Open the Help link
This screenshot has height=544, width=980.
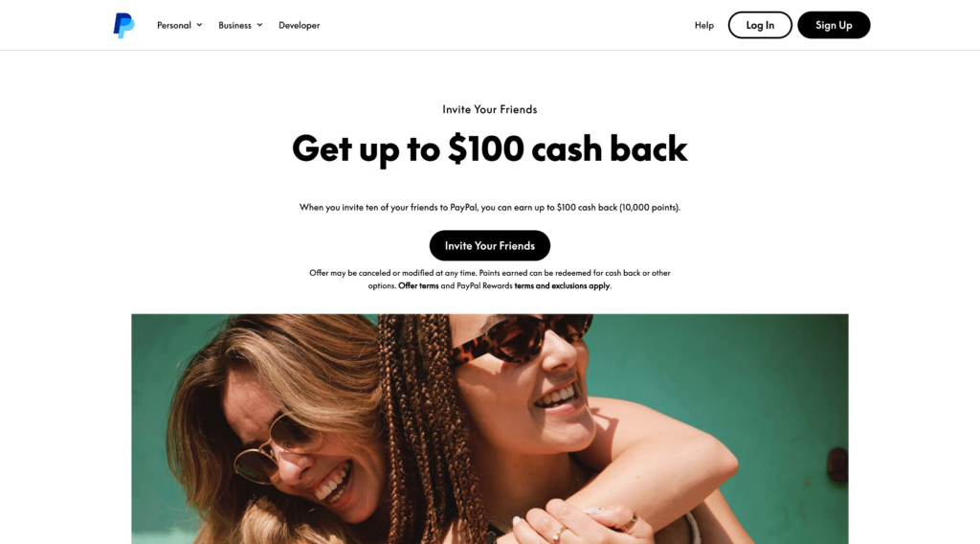pos(703,25)
